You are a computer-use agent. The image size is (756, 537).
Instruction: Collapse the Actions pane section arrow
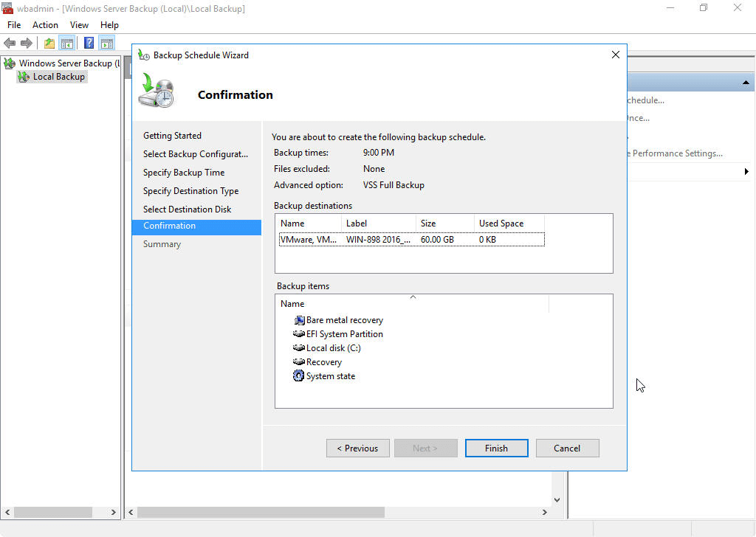746,83
